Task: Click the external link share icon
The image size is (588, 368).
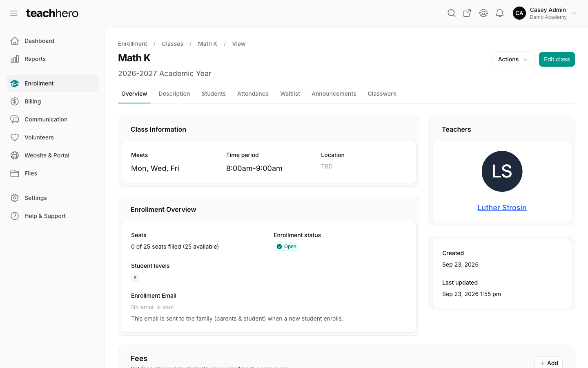Action: click(x=467, y=13)
